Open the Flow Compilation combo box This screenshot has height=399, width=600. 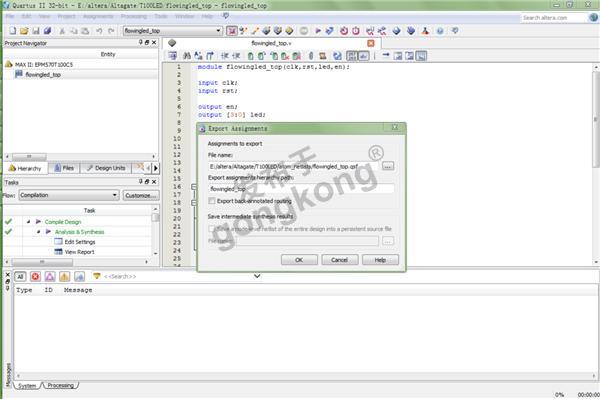pos(69,195)
